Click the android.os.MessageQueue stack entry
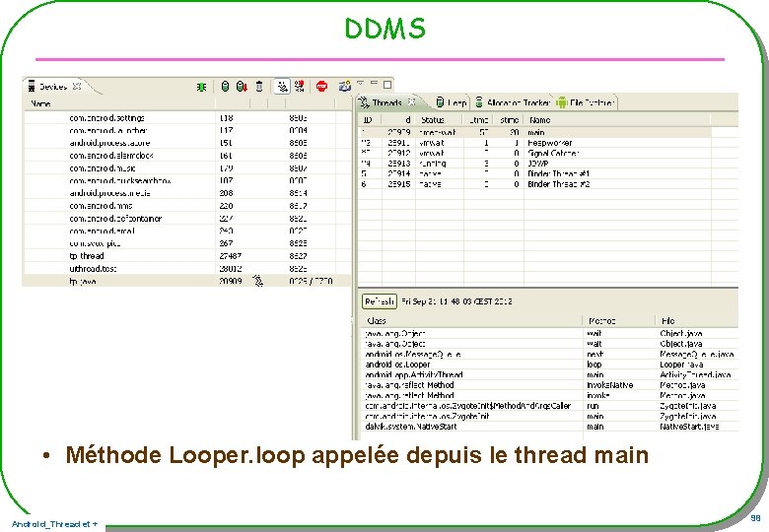The height and width of the screenshot is (532, 769). [x=413, y=355]
